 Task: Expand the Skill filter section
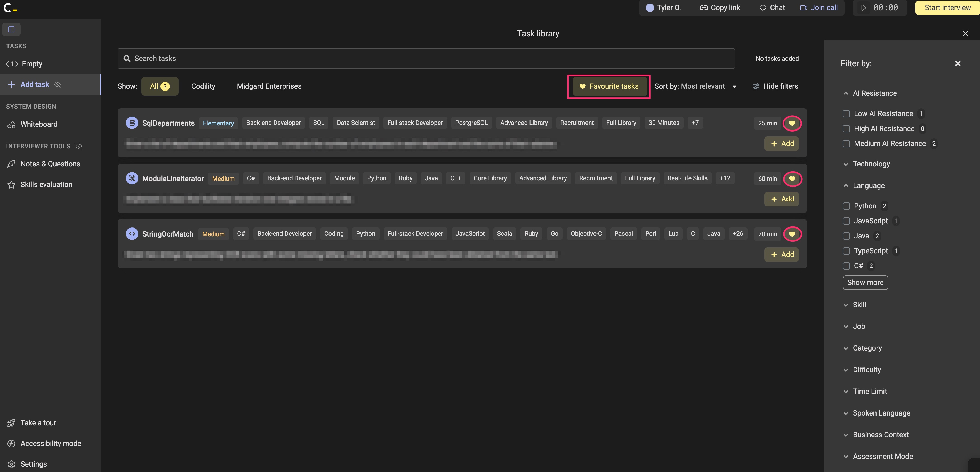click(x=854, y=305)
